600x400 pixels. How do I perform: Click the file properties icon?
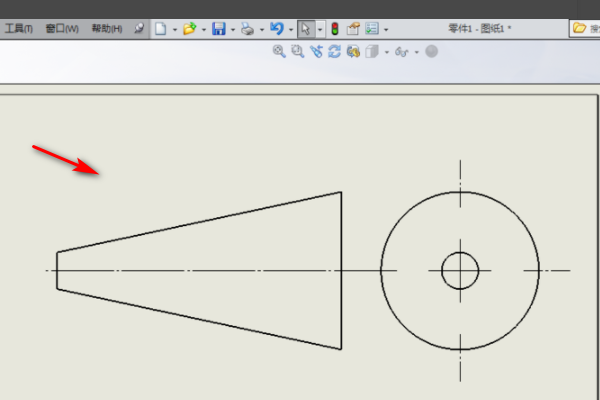[x=353, y=29]
